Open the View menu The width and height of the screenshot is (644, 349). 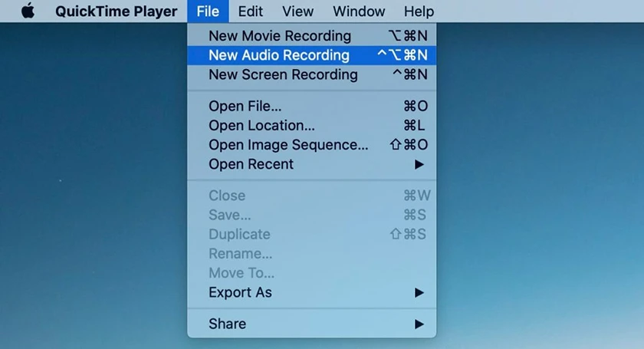coord(297,11)
